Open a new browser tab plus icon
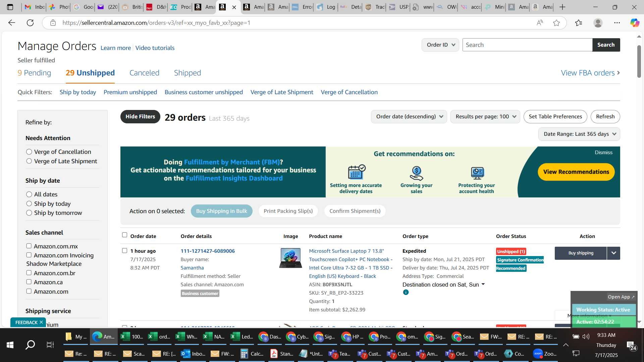Viewport: 644px width, 362px height. [x=562, y=7]
